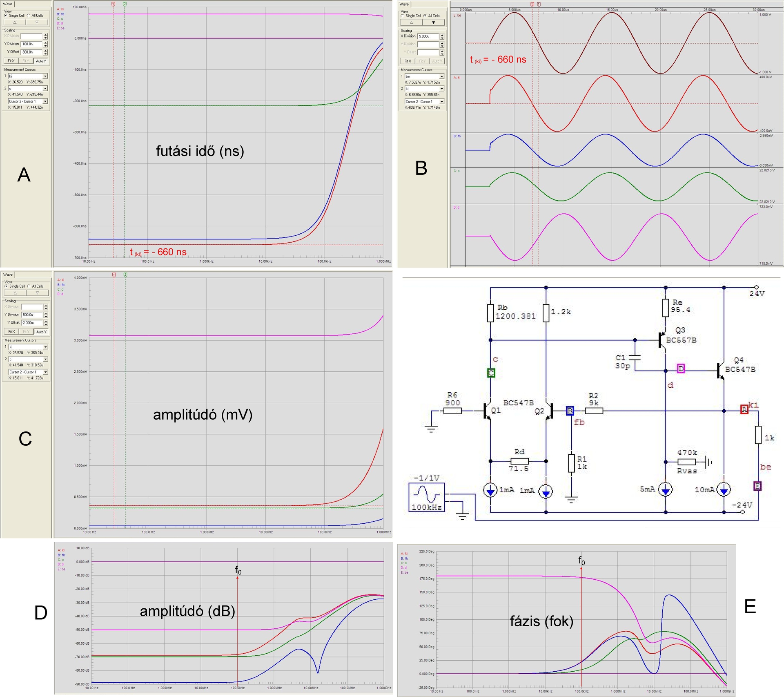
Task: Click the Wave tab of panel A
Action: [7, 4]
